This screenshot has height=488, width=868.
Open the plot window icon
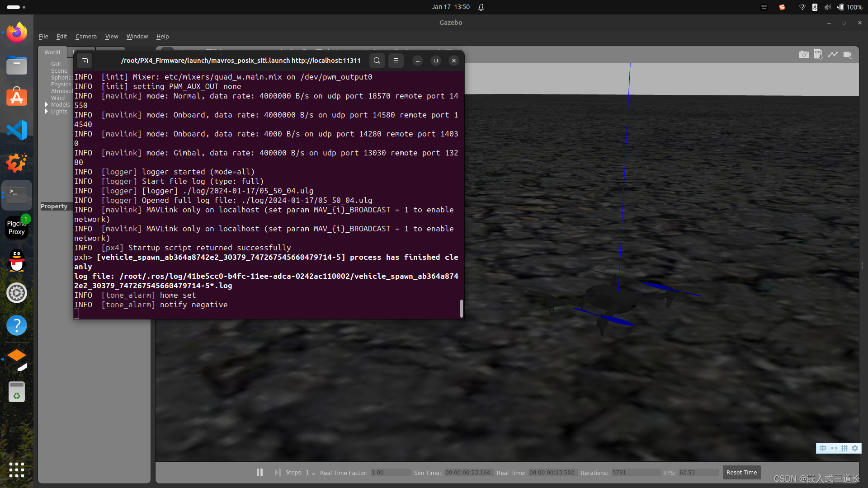tap(833, 55)
